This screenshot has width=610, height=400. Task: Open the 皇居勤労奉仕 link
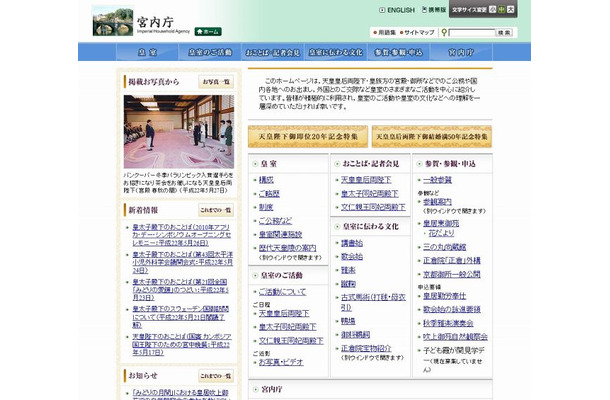tap(445, 296)
